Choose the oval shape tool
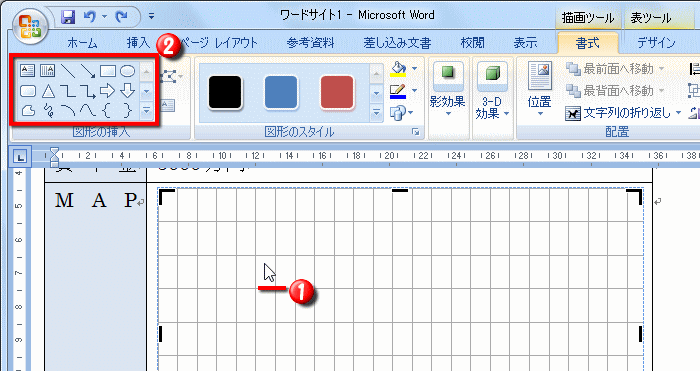The image size is (700, 371). [x=128, y=71]
